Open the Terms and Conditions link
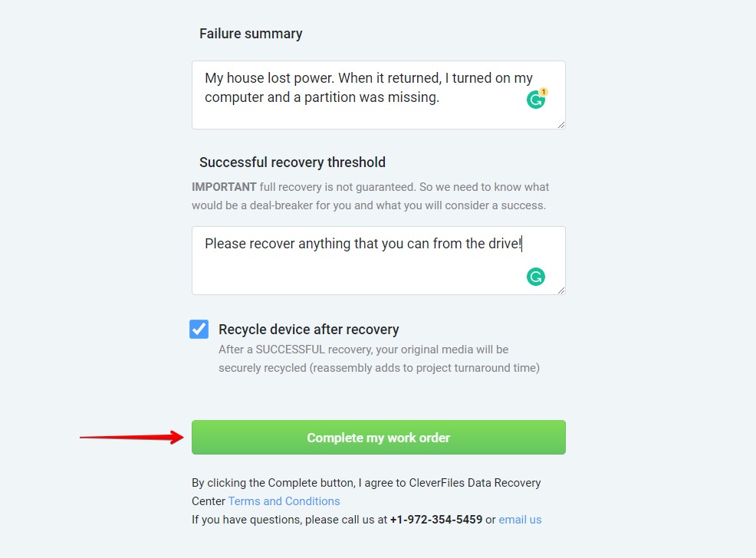The image size is (756, 558). (284, 501)
